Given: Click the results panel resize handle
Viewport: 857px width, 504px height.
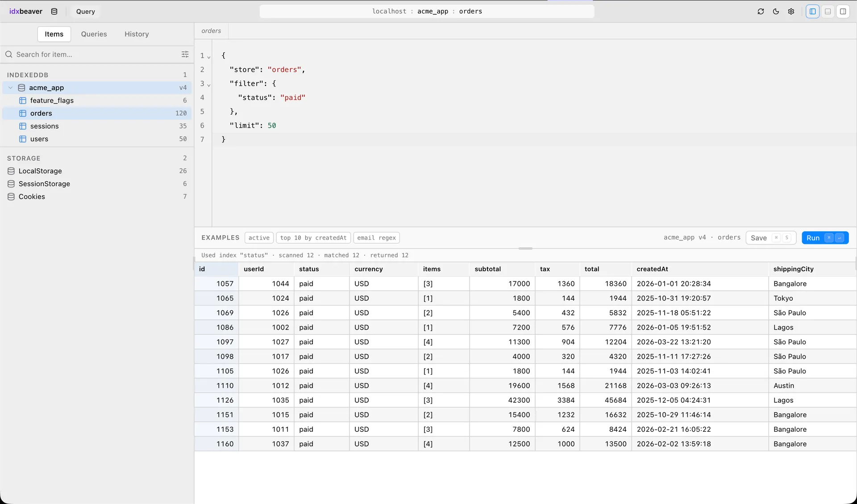Looking at the screenshot, I should tap(525, 248).
